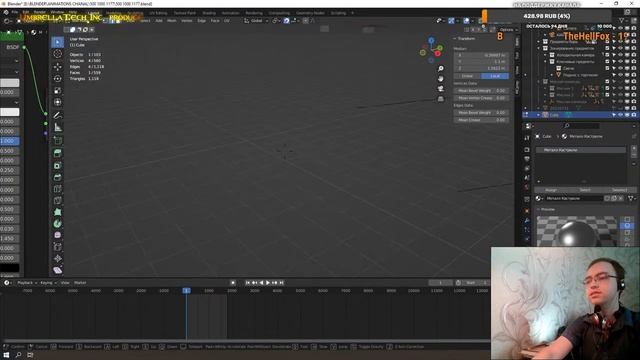Open the viewport Options dropdown
This screenshot has height=360, width=640.
[x=508, y=29]
